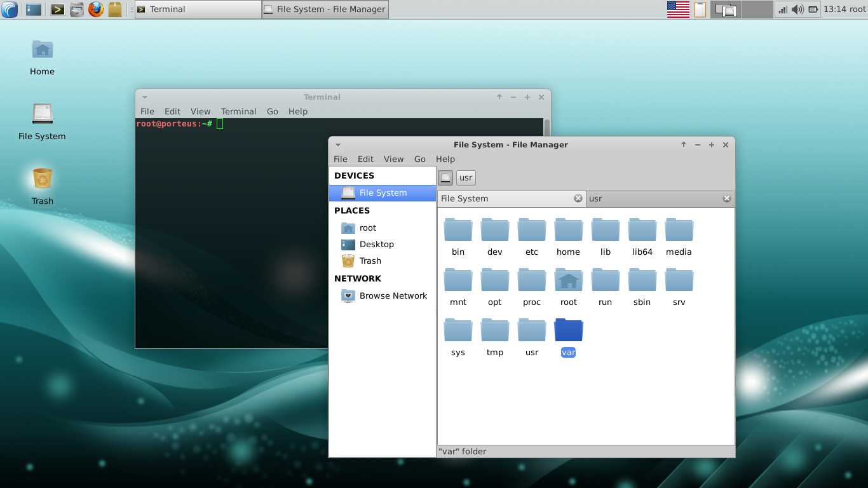Open the Porteus applications menu
This screenshot has width=868, height=488.
[x=10, y=10]
